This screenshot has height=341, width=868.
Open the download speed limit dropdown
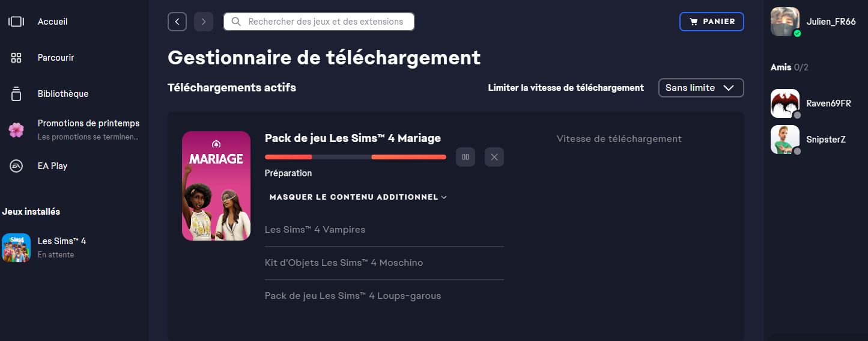click(701, 88)
